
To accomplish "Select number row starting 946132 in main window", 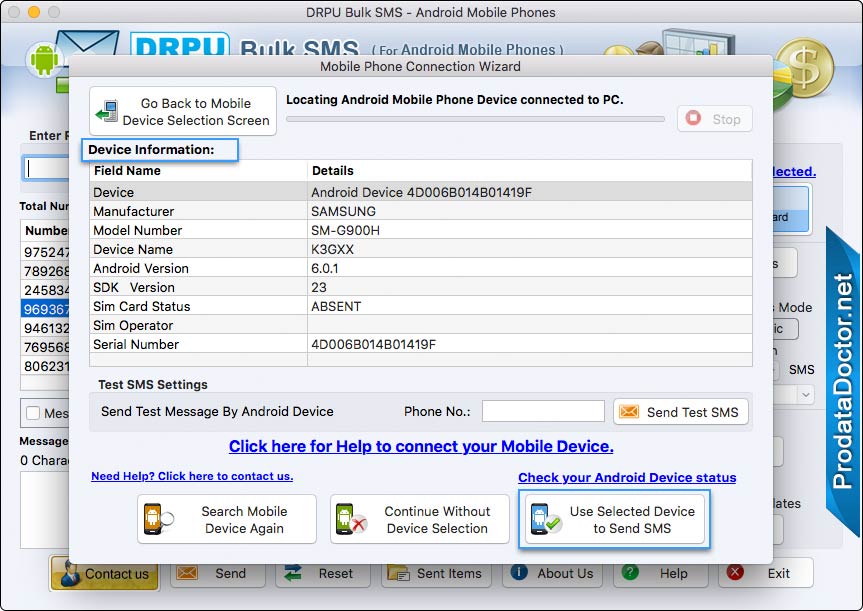I will coord(46,328).
